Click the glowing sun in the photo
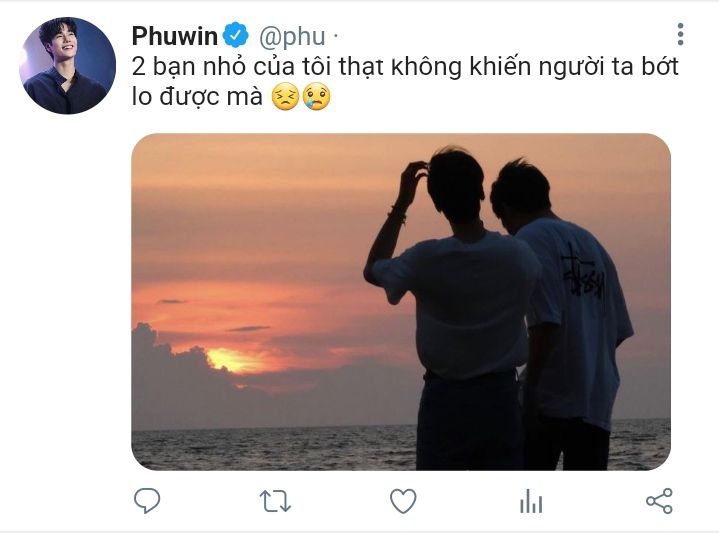719x534 pixels. pyautogui.click(x=234, y=359)
